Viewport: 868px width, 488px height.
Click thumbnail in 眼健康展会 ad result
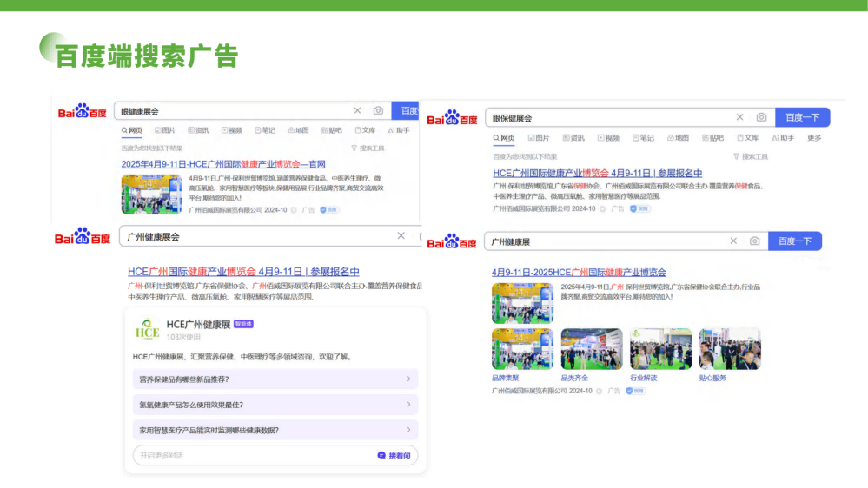pyautogui.click(x=152, y=195)
